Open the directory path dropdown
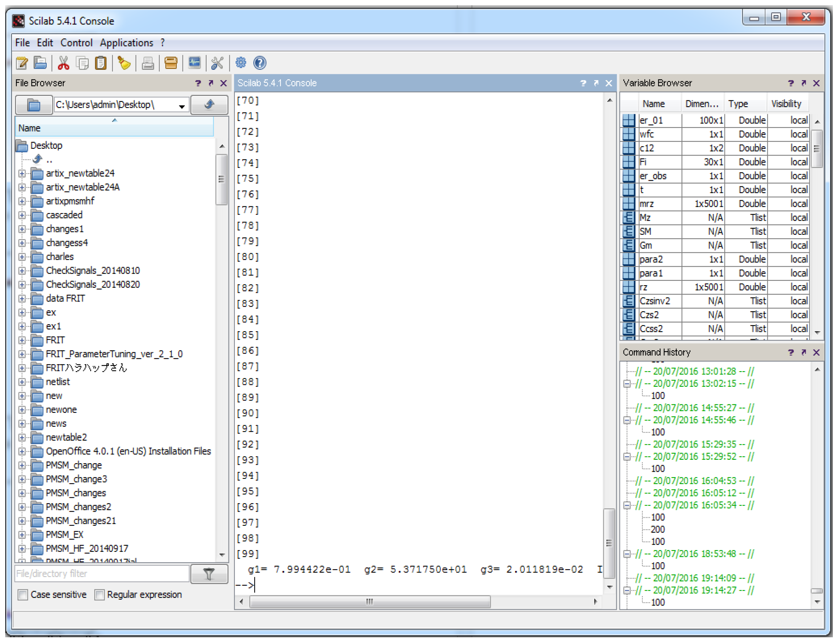Image resolution: width=839 pixels, height=644 pixels. [x=182, y=106]
